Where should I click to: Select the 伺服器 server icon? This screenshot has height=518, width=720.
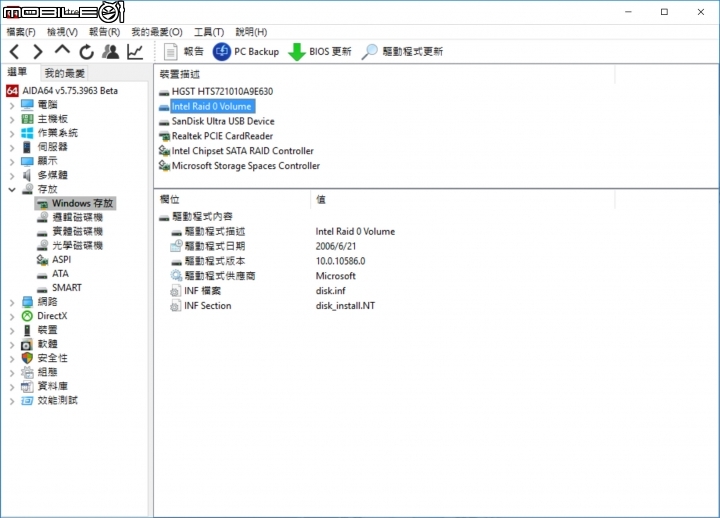pos(27,147)
